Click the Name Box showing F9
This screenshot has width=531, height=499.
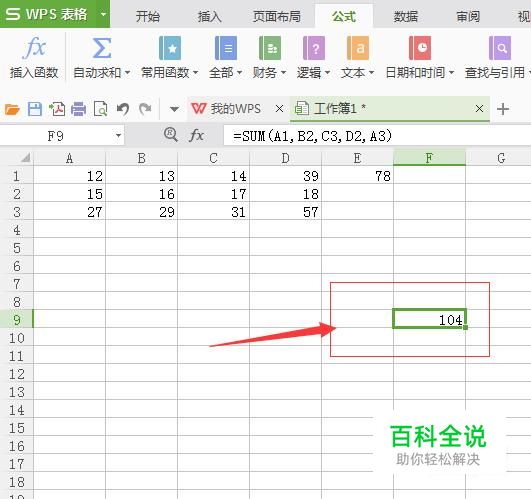(x=56, y=136)
